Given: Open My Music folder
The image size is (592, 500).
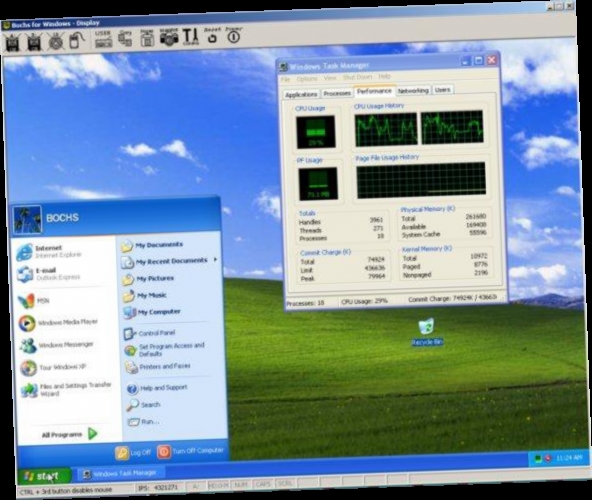Looking at the screenshot, I should pos(145,296).
